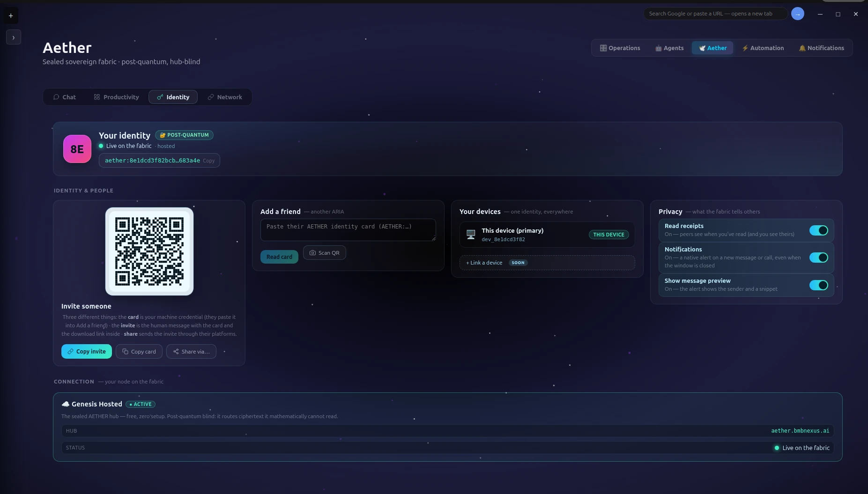Toggle Show message preview switch
Viewport: 868px width, 494px height.
tap(819, 285)
